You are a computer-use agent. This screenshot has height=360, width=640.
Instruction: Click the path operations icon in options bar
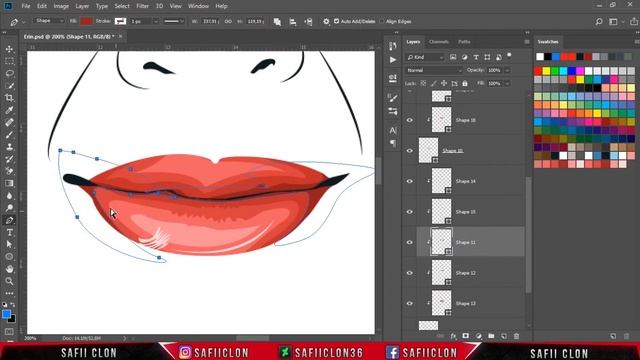(x=277, y=22)
